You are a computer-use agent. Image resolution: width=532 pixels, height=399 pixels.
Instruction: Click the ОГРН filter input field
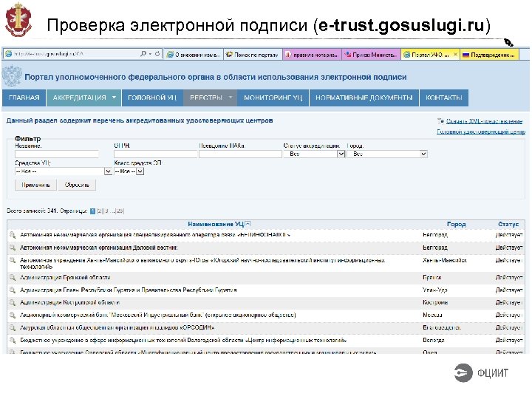pyautogui.click(x=155, y=154)
